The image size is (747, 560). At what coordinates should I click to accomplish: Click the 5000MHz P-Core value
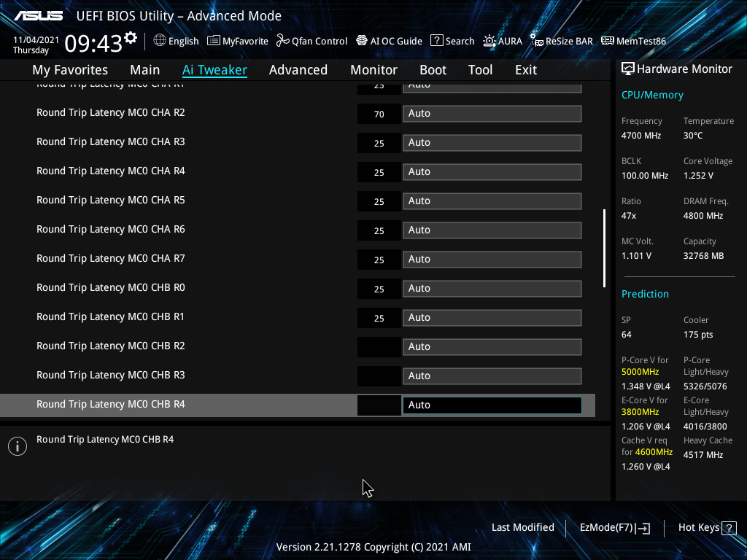point(640,372)
